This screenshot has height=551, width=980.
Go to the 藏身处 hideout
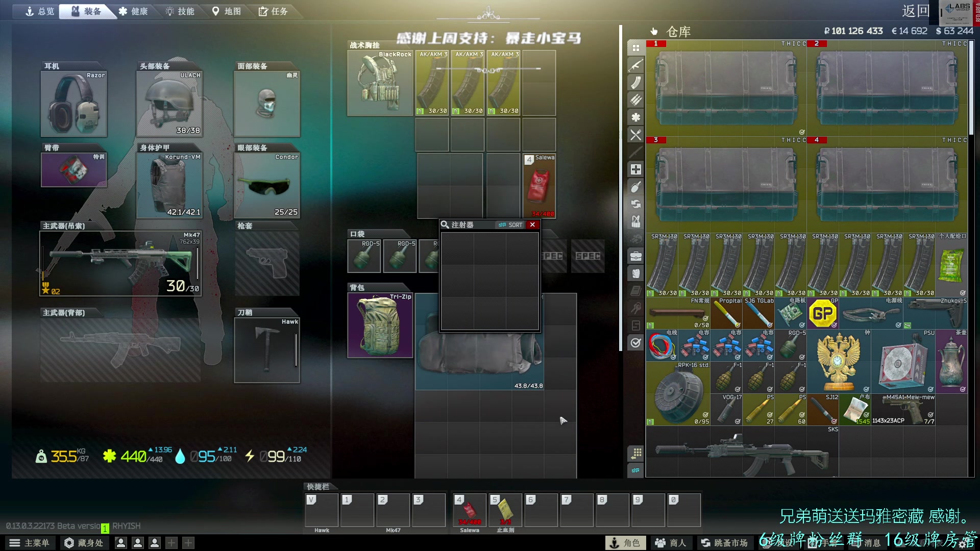coord(84,543)
